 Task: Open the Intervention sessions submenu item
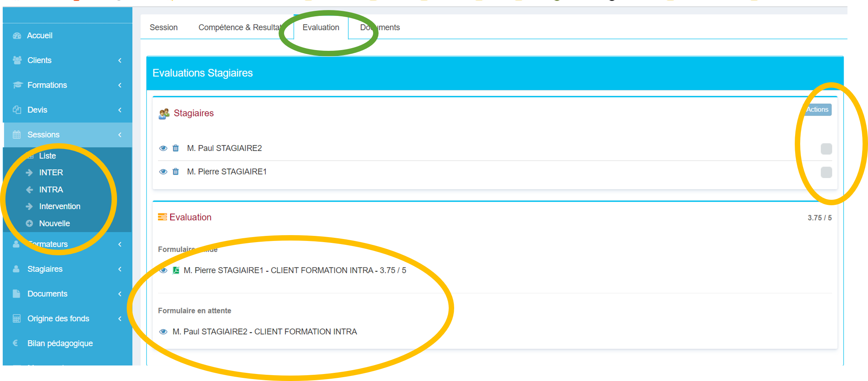[60, 206]
